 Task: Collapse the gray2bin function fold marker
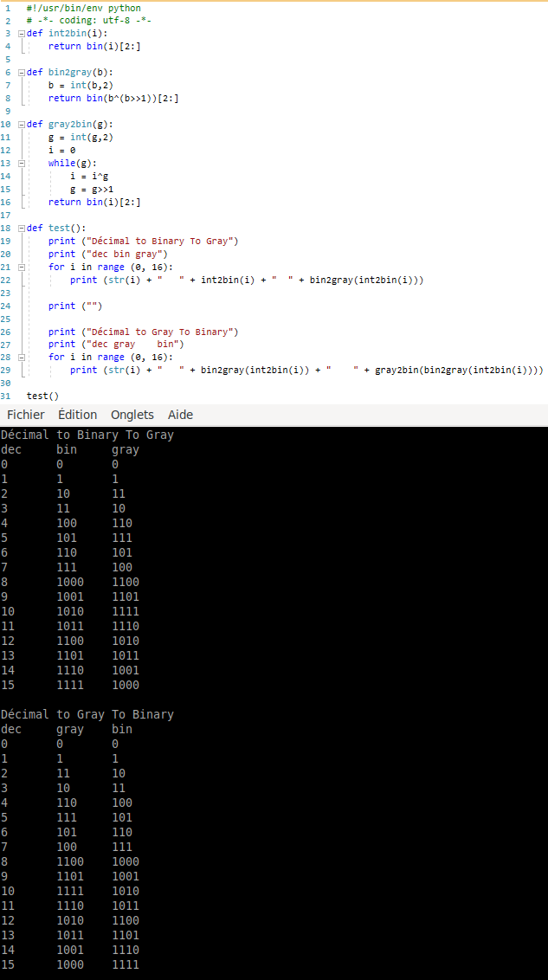(22, 125)
